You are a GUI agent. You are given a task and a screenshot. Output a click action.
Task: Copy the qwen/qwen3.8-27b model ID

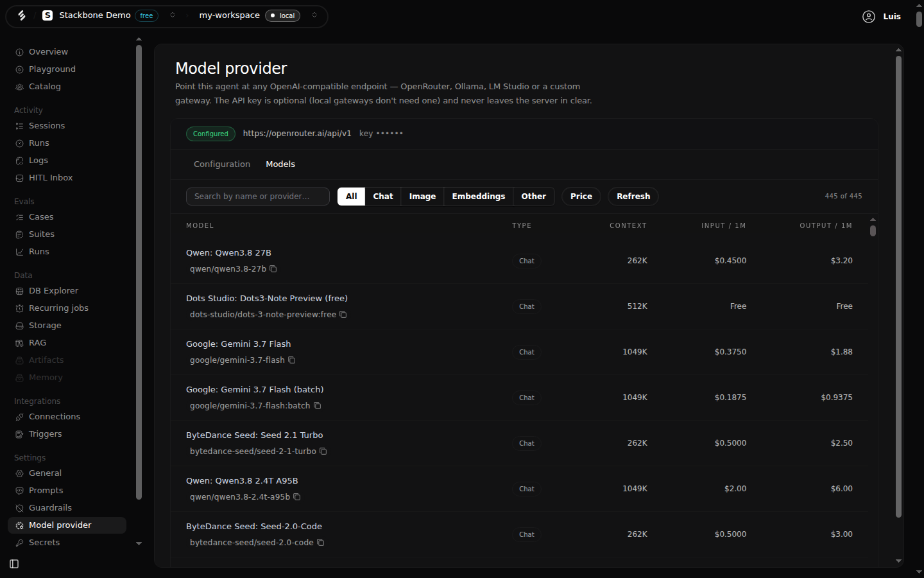point(273,269)
